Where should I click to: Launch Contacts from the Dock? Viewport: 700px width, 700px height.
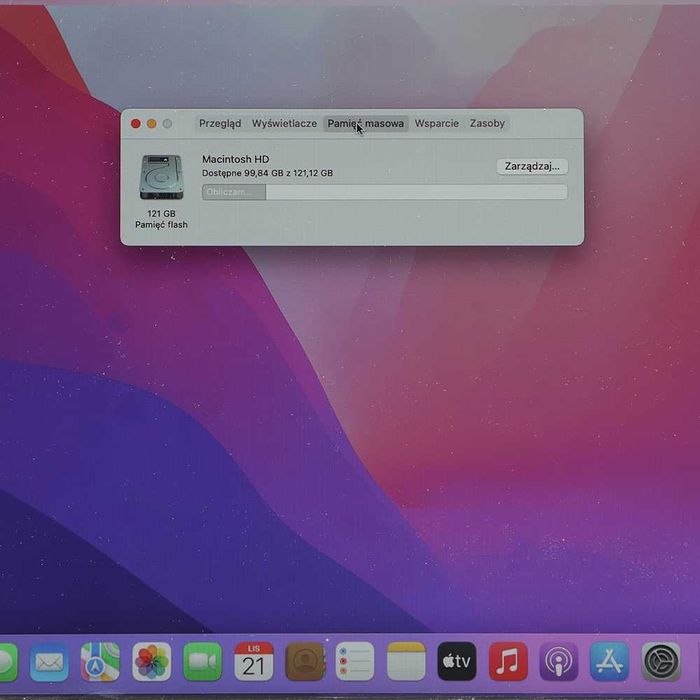(x=304, y=662)
